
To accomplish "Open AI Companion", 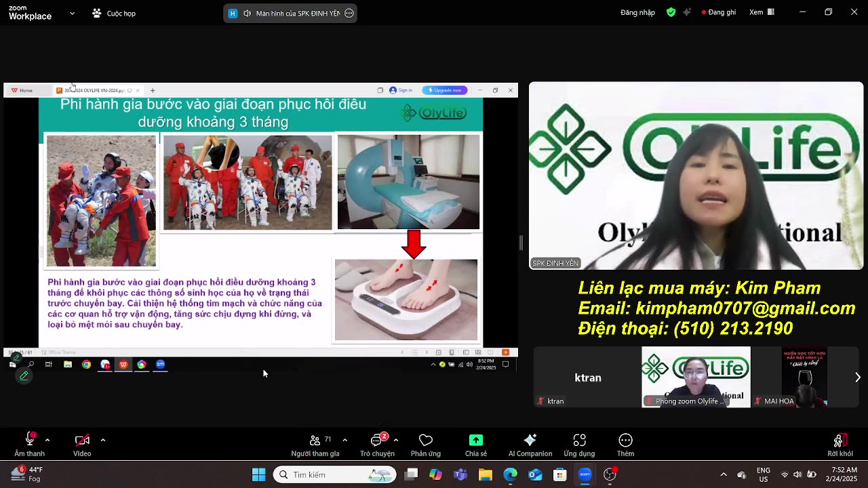I will pyautogui.click(x=530, y=444).
